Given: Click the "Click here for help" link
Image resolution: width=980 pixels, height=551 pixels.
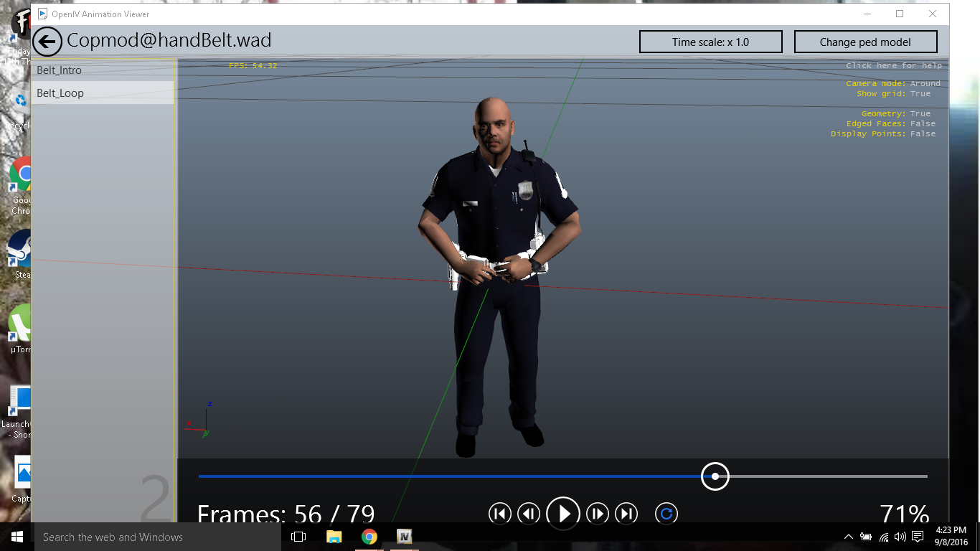Looking at the screenshot, I should click(x=893, y=66).
